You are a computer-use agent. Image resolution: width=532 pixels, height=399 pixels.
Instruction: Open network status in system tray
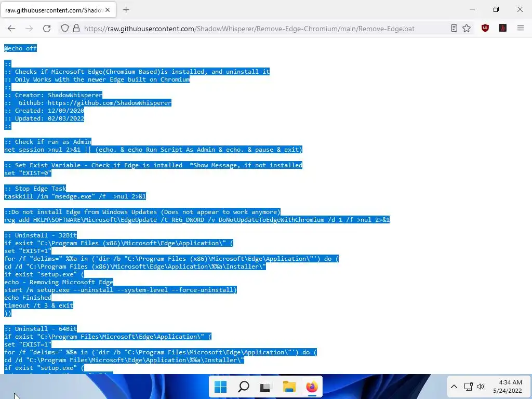pyautogui.click(x=469, y=387)
